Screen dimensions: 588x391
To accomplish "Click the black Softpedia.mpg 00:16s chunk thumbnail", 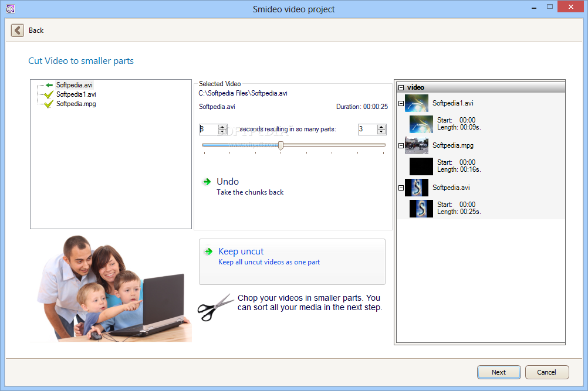I will pyautogui.click(x=421, y=166).
